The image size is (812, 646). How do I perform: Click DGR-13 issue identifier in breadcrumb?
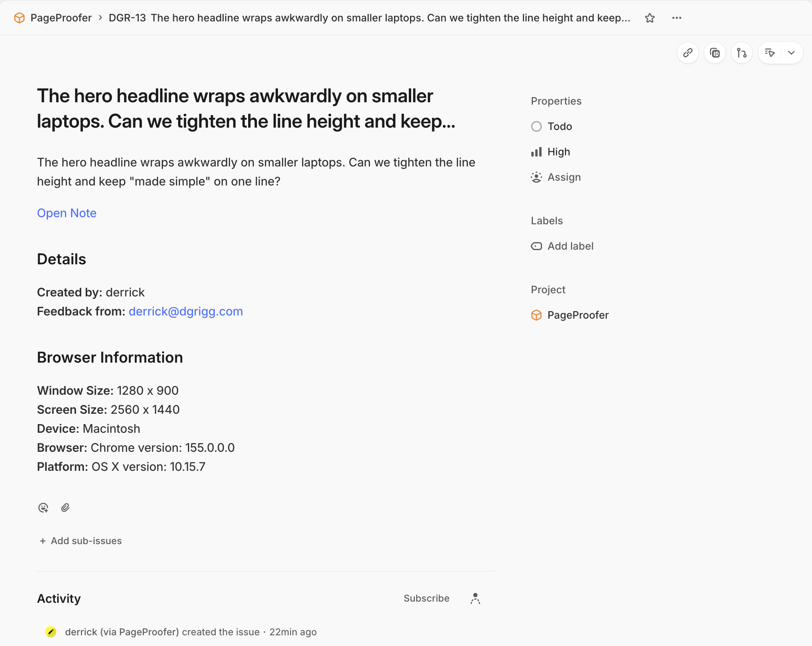[127, 18]
